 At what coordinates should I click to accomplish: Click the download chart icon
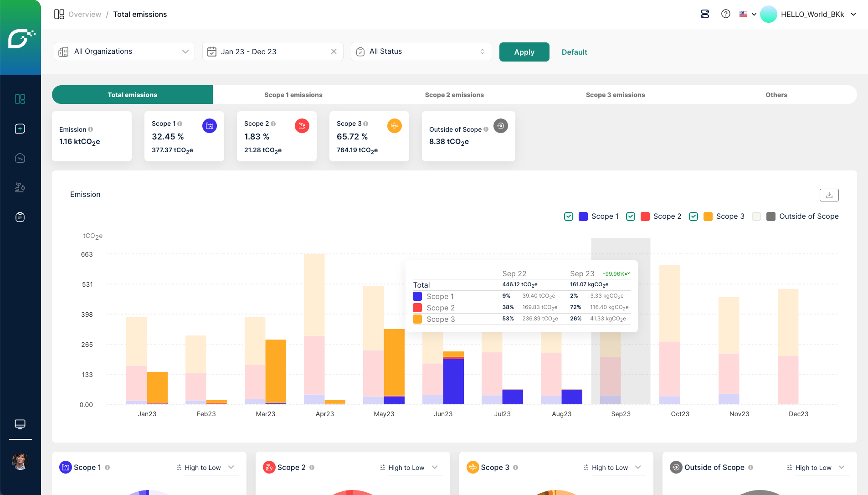829,195
